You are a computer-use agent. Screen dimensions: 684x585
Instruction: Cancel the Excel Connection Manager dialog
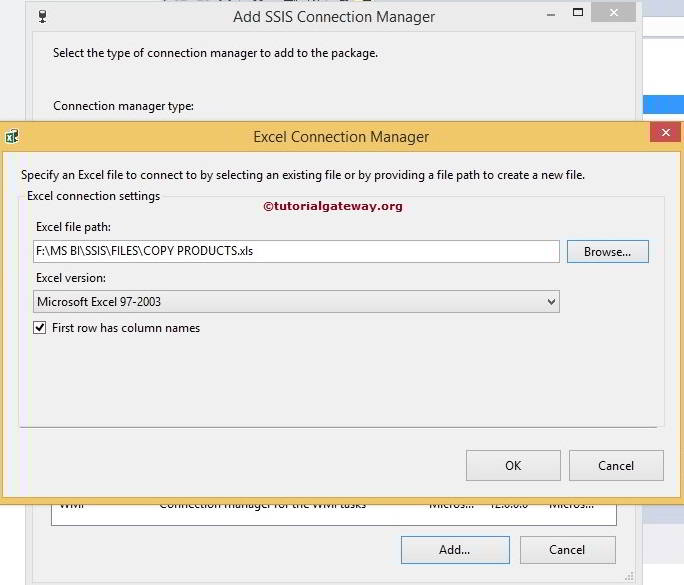pyautogui.click(x=616, y=465)
